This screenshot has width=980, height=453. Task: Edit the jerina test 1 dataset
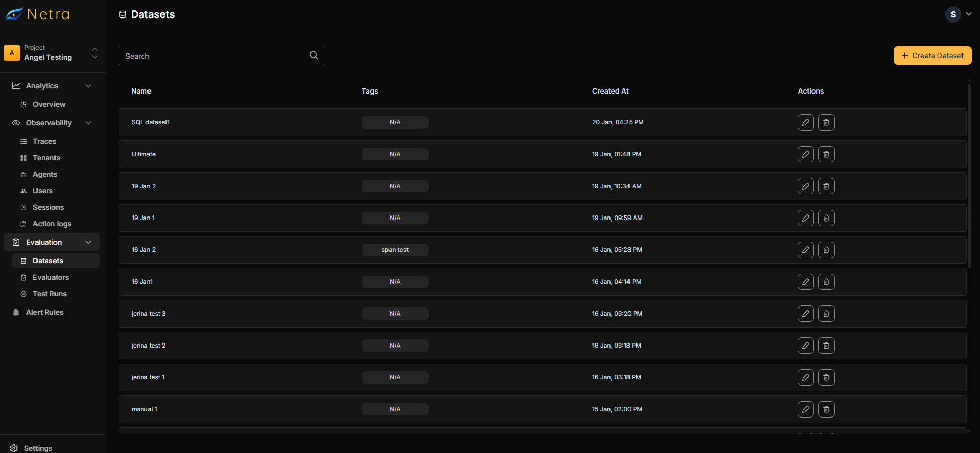coord(805,377)
